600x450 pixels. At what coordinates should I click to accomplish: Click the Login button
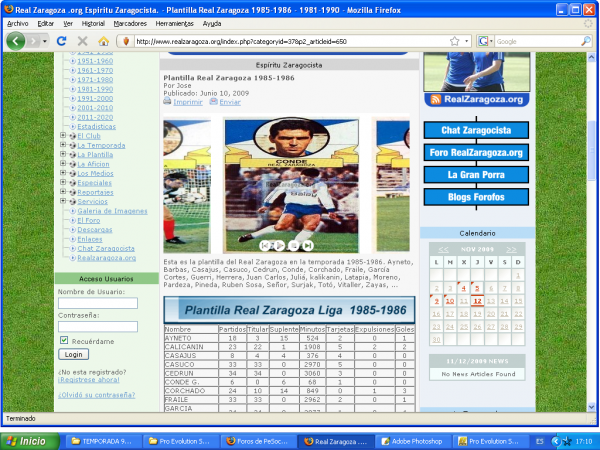(73, 354)
